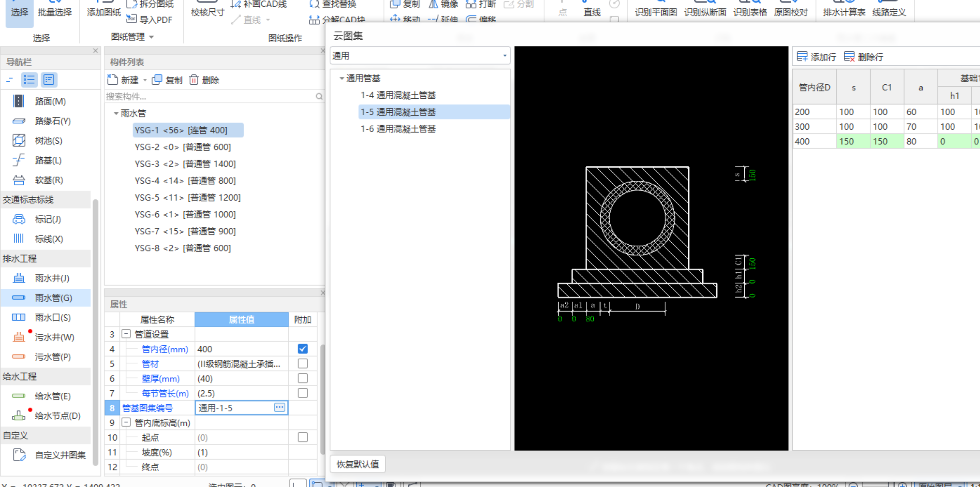Select the 污水井(W) sewage well icon
The width and height of the screenshot is (980, 487).
18,337
